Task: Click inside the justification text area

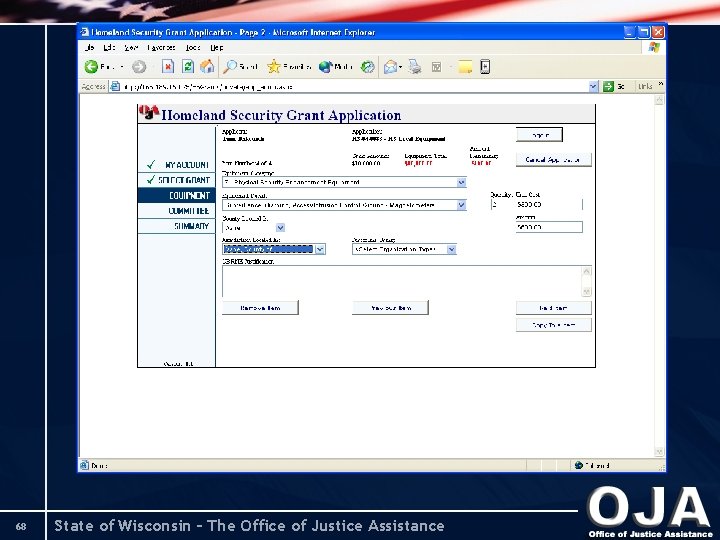Action: point(402,281)
